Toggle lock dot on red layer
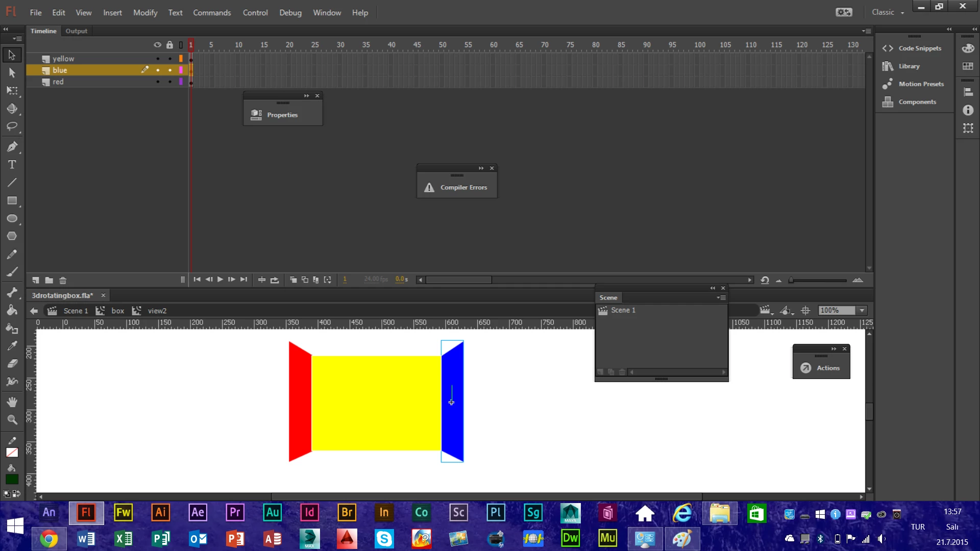 (x=170, y=82)
